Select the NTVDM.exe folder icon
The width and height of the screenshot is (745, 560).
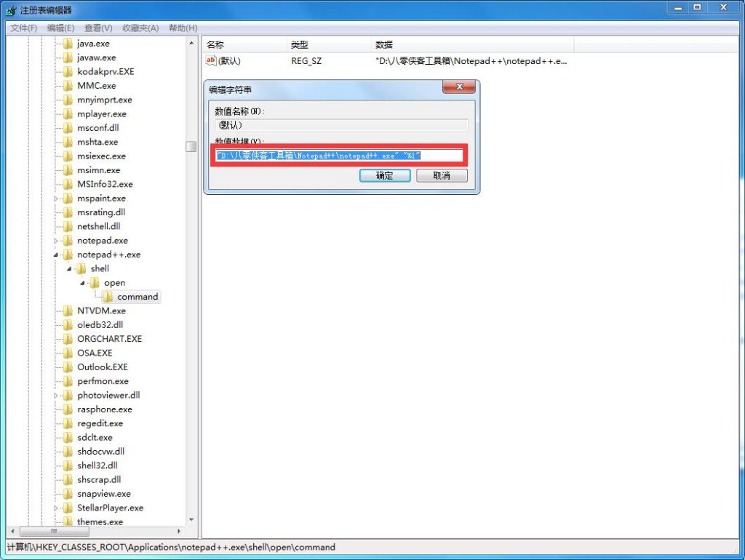pyautogui.click(x=68, y=311)
